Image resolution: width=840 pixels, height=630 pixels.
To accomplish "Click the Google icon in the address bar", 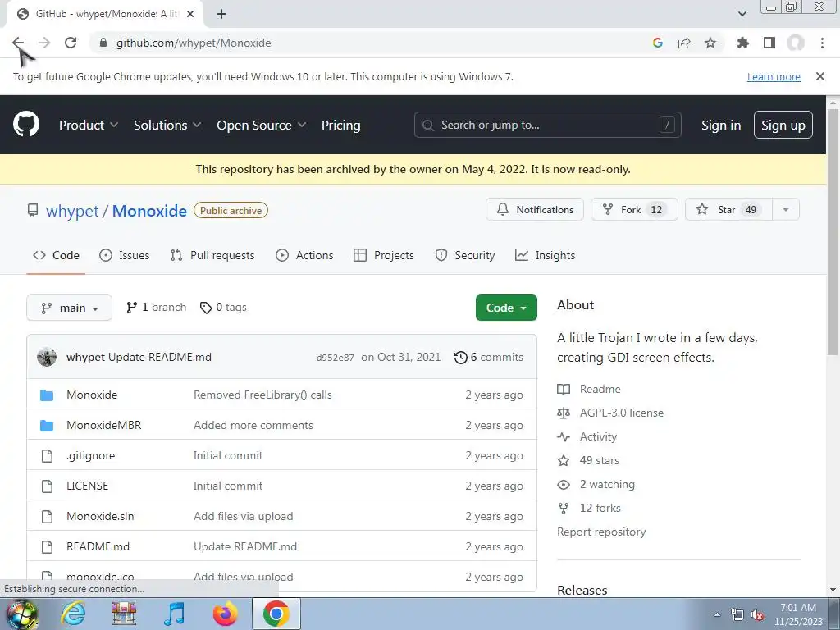I will (657, 43).
